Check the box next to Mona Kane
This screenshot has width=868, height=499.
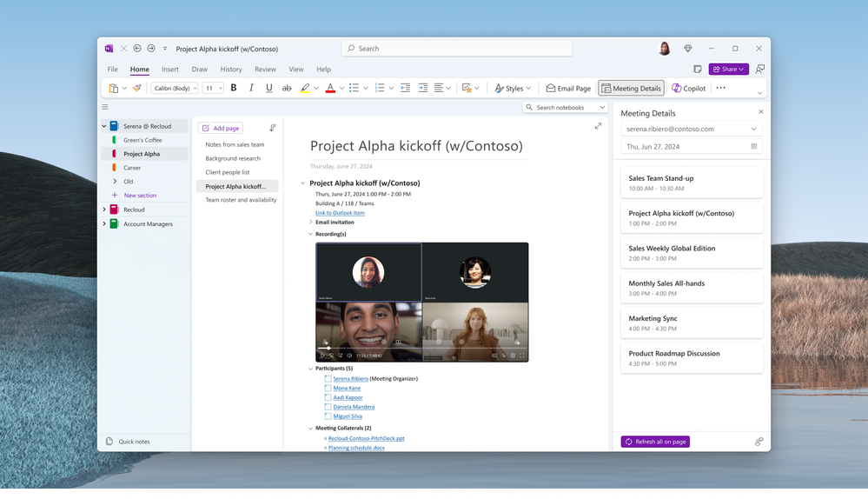click(x=328, y=389)
